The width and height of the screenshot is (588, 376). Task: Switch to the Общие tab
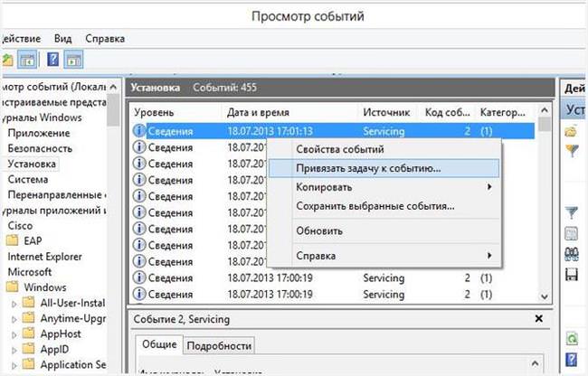click(x=159, y=344)
